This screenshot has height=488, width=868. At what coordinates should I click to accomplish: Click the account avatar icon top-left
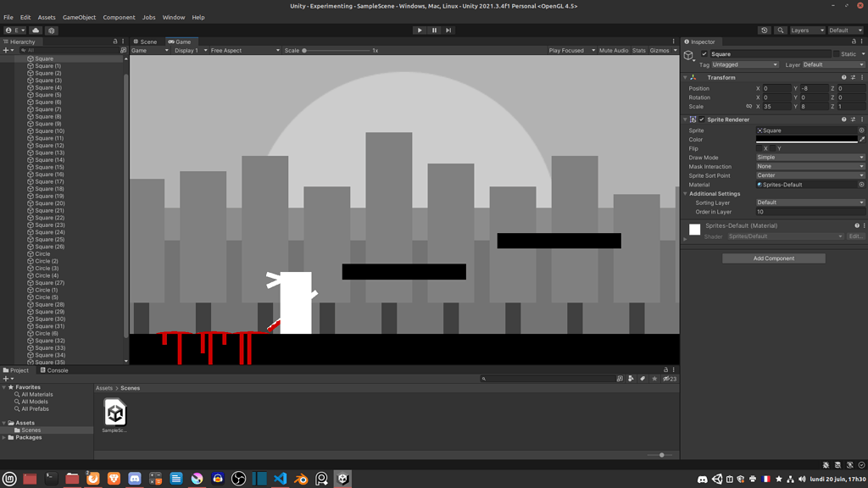click(7, 29)
